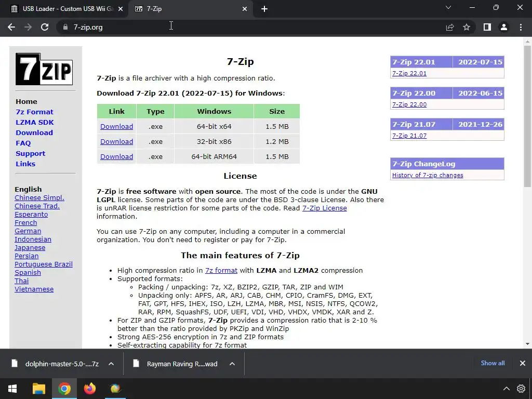Go to LZMA SDK page
The height and width of the screenshot is (399, 532).
35,122
